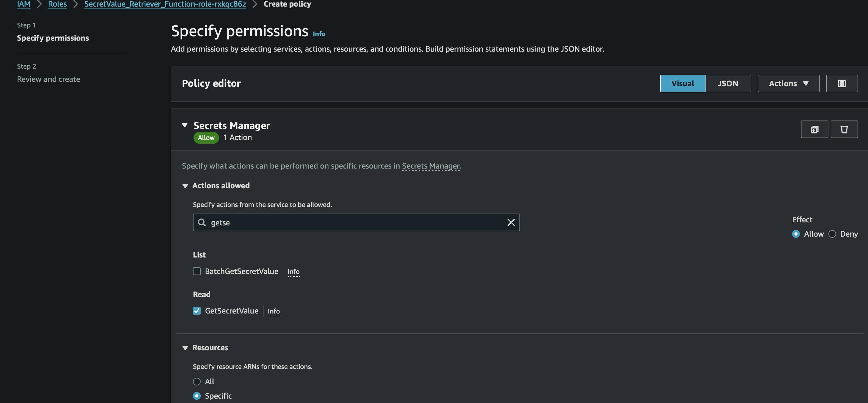This screenshot has width=868, height=403.
Task: Collapse the Resources section
Action: pyautogui.click(x=185, y=348)
